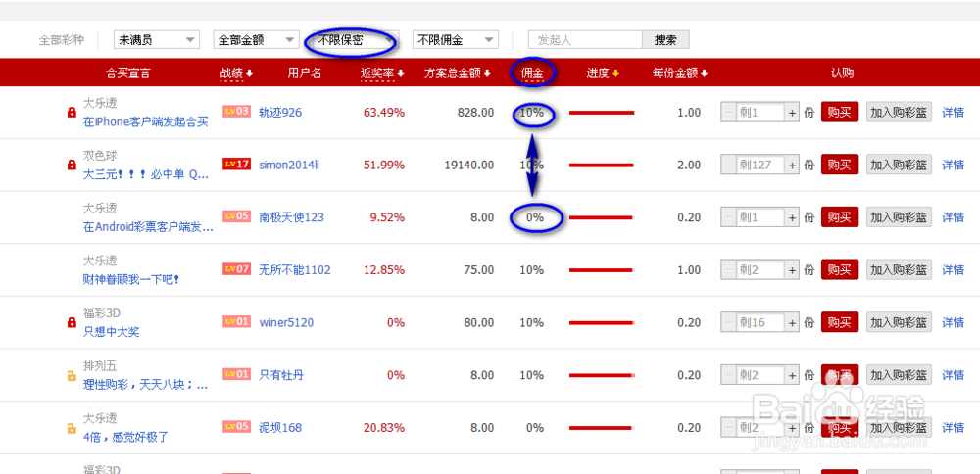The image size is (980, 474).
Task: Open user profile 只有牡丹
Action: (281, 375)
